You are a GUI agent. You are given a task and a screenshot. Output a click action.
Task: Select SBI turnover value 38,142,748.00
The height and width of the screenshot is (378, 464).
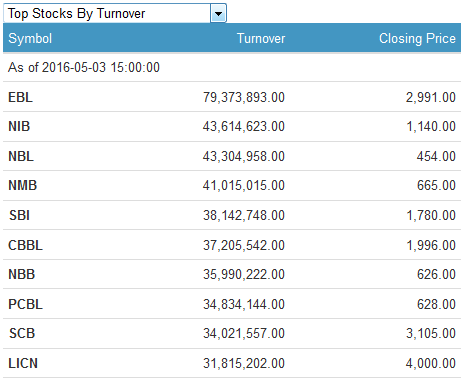coord(244,215)
